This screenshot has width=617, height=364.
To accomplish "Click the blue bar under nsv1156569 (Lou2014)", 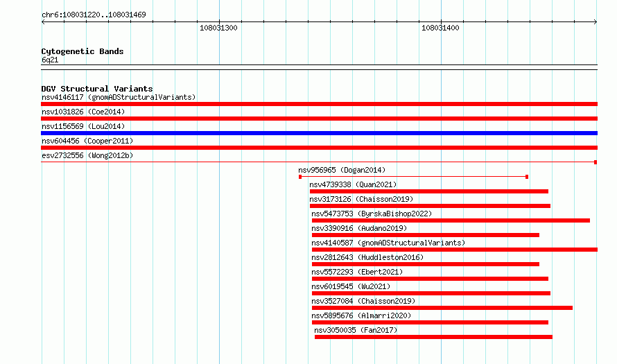I will (319, 133).
